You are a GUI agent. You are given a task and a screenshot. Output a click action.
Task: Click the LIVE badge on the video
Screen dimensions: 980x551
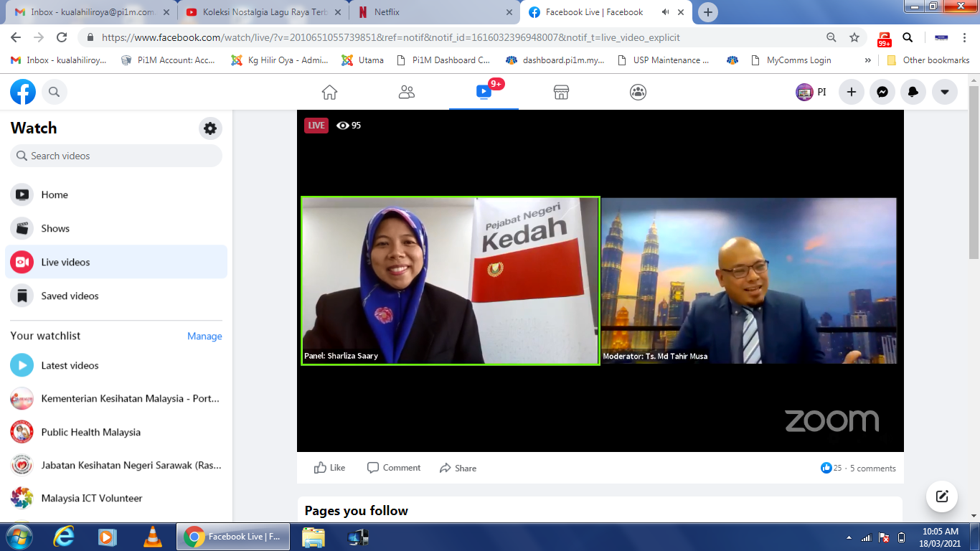316,126
